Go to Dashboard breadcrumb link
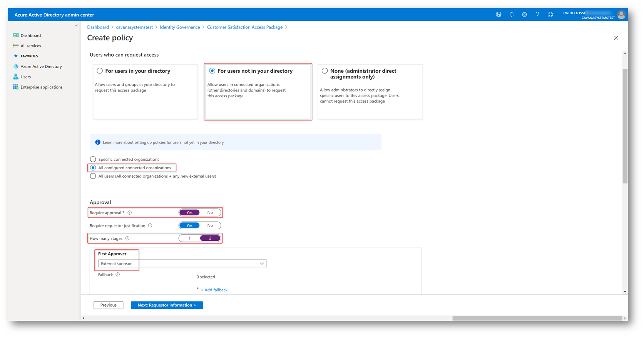Viewport: 644px width, 337px height. click(x=98, y=27)
